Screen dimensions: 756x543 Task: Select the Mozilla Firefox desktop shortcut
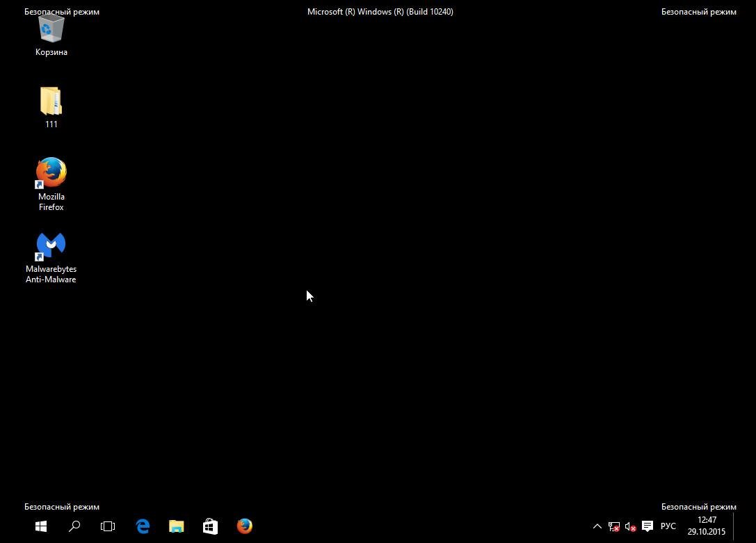coord(51,184)
